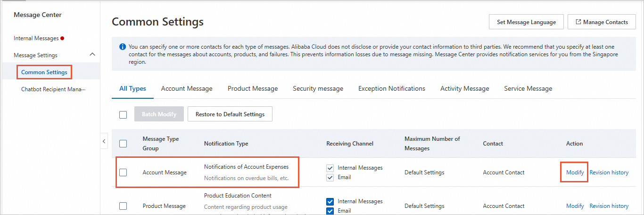View Revision history for Product Message
Screen dimensions: 644x215
point(609,206)
